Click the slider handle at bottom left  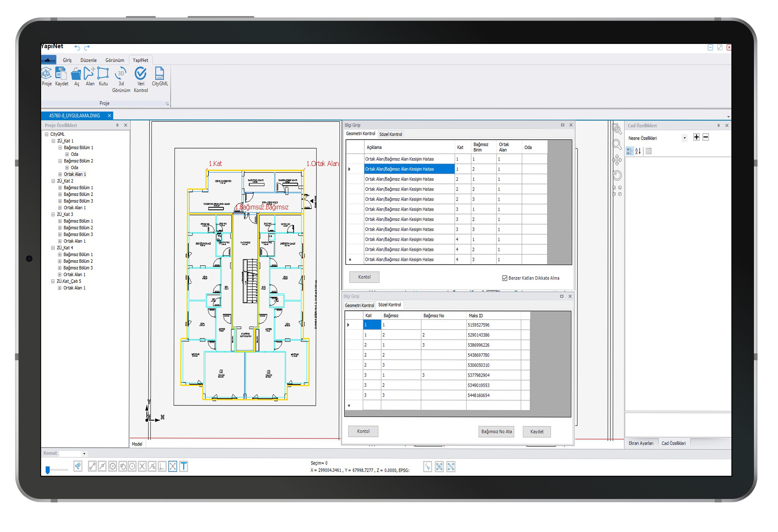(x=47, y=470)
